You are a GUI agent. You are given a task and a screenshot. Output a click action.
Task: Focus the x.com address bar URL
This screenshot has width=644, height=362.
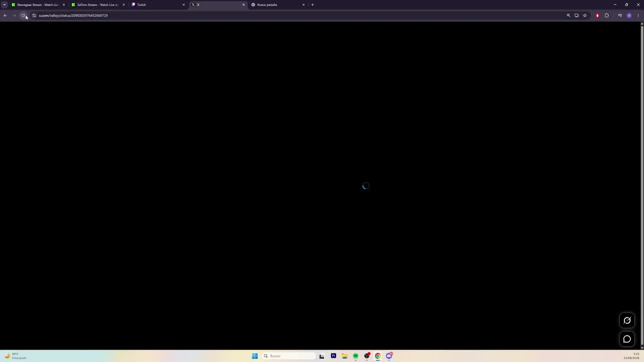point(73,16)
